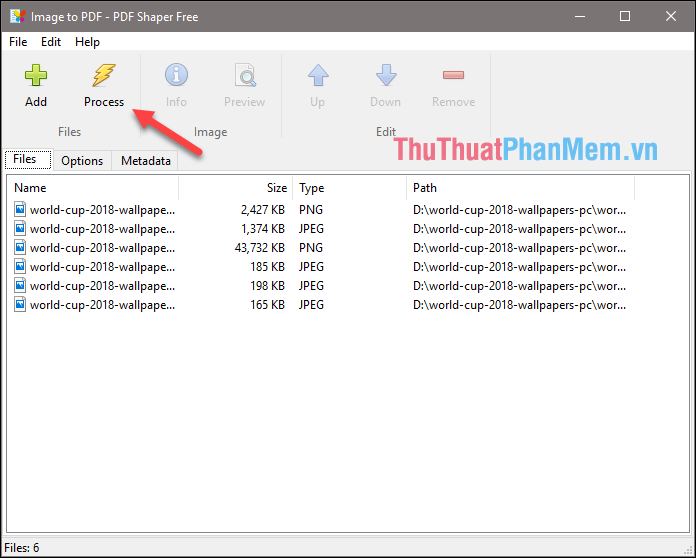Maximize the PDF Shaper window
This screenshot has width=696, height=558.
click(x=625, y=16)
